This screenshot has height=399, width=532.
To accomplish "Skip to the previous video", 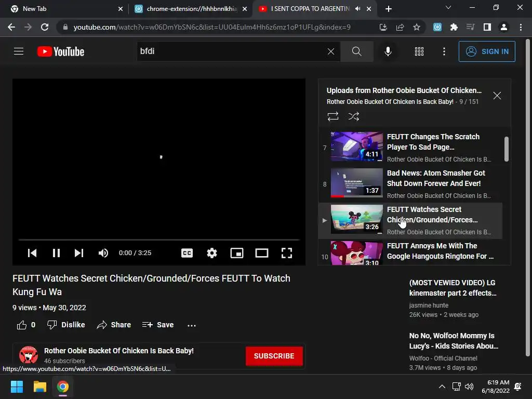I will pos(32,253).
